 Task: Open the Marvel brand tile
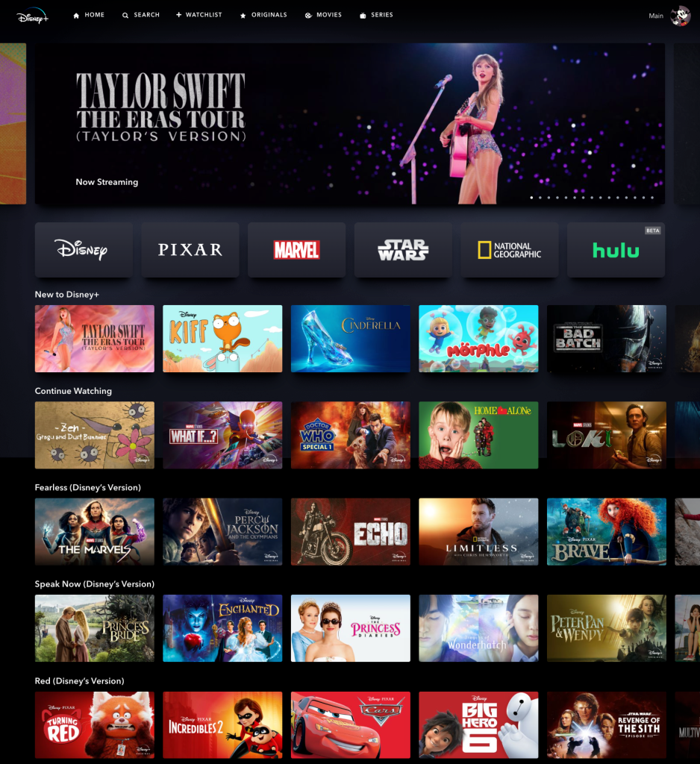pos(296,249)
